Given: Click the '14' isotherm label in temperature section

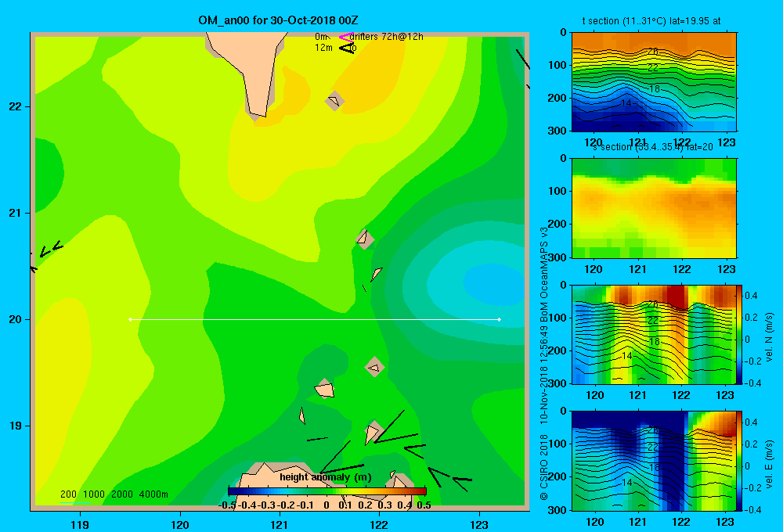Looking at the screenshot, I should (626, 102).
